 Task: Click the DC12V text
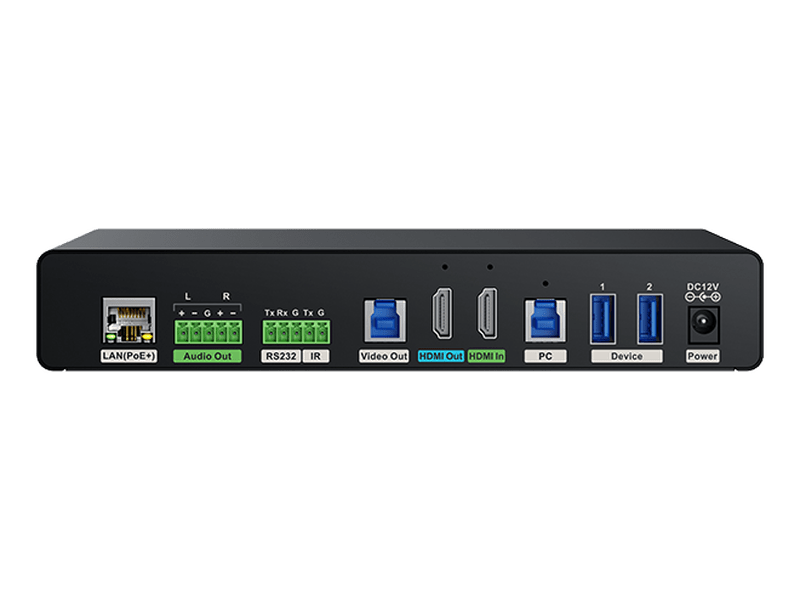point(703,287)
